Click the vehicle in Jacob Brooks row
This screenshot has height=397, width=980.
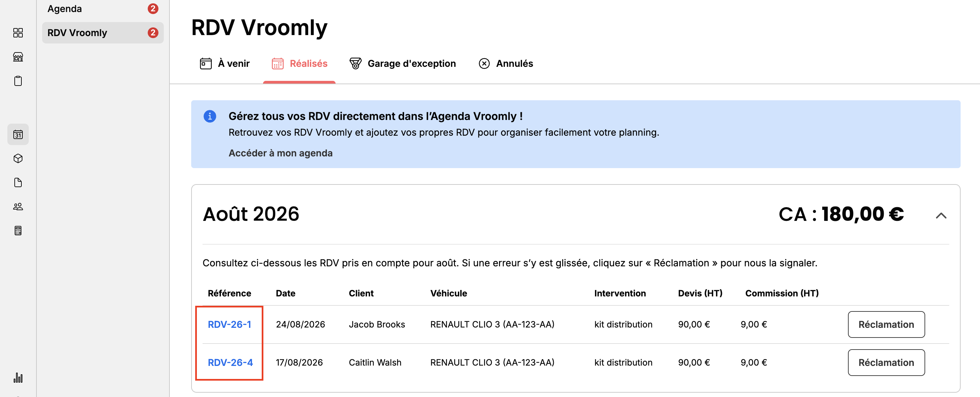point(492,324)
